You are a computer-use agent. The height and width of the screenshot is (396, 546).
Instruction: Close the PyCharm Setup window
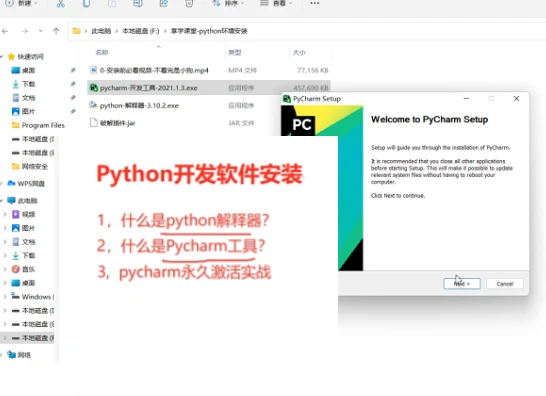[516, 99]
